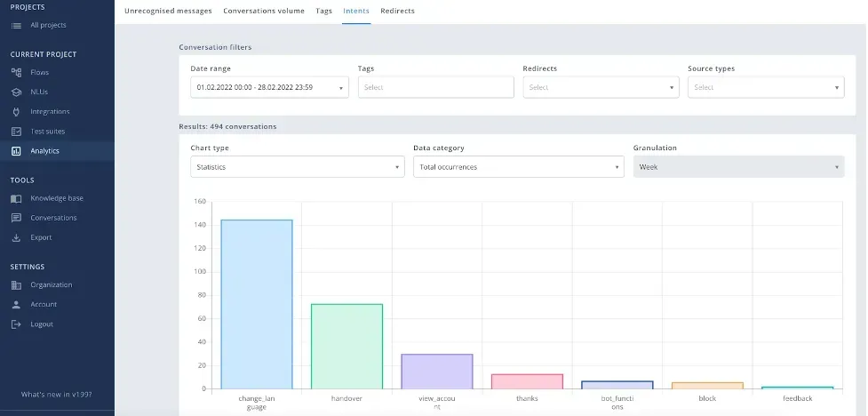Click the Date range dropdown arrow
The height and width of the screenshot is (416, 868).
pyautogui.click(x=340, y=88)
